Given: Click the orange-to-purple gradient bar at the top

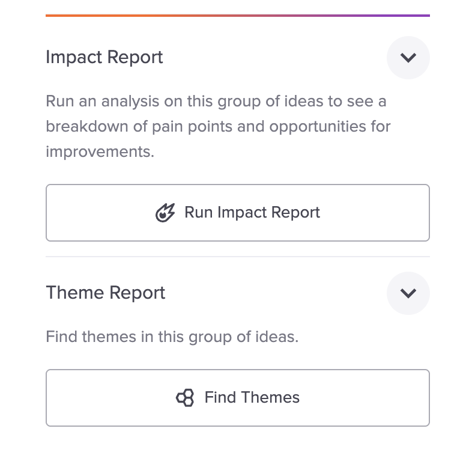Looking at the screenshot, I should pos(237,15).
